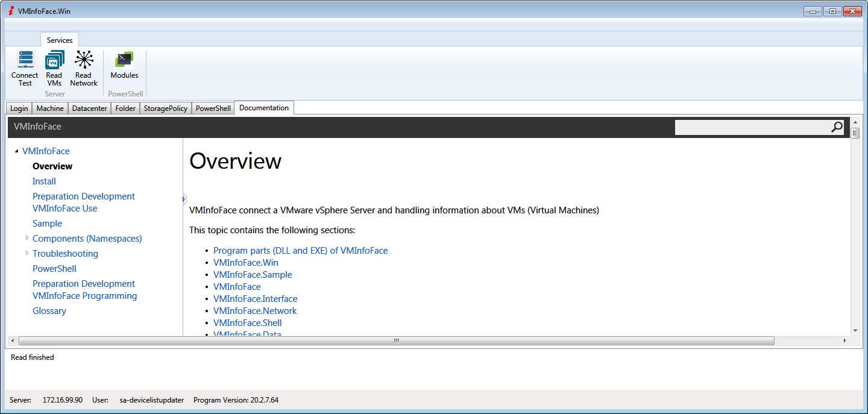Follow the VMInfoFace.Interface link

pos(255,299)
